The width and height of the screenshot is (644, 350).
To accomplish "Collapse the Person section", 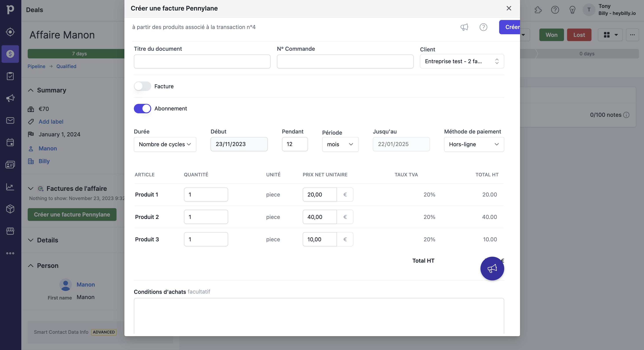I will (x=31, y=265).
